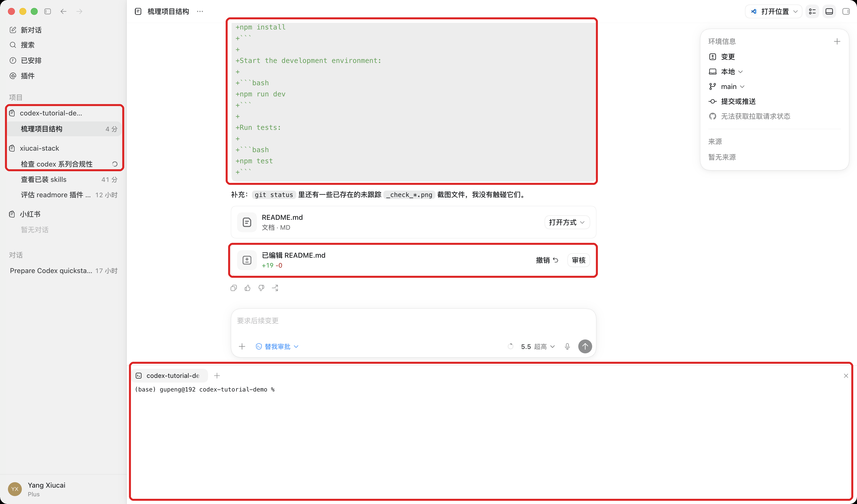Toggle the right side panel

click(x=846, y=11)
